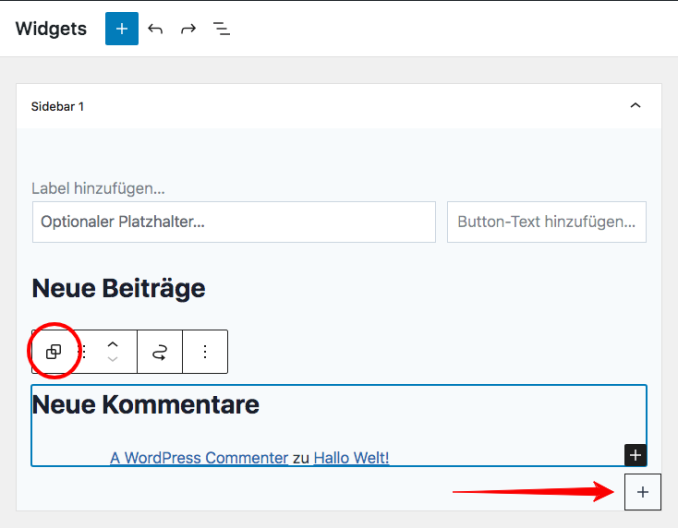Grab the block drag handle dots
This screenshot has width=678, height=528.
(x=84, y=352)
